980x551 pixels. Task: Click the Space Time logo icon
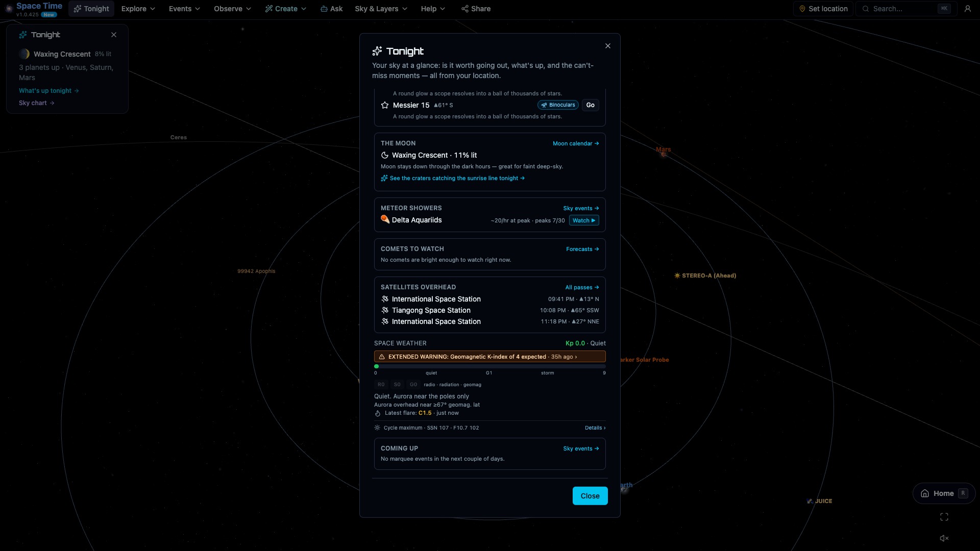[x=9, y=9]
